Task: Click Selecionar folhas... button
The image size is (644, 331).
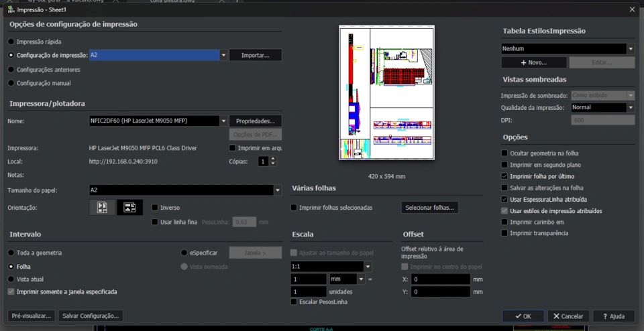Action: coord(429,208)
